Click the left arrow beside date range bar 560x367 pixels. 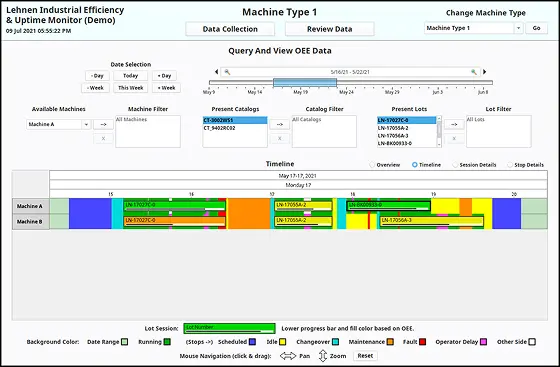coord(216,72)
